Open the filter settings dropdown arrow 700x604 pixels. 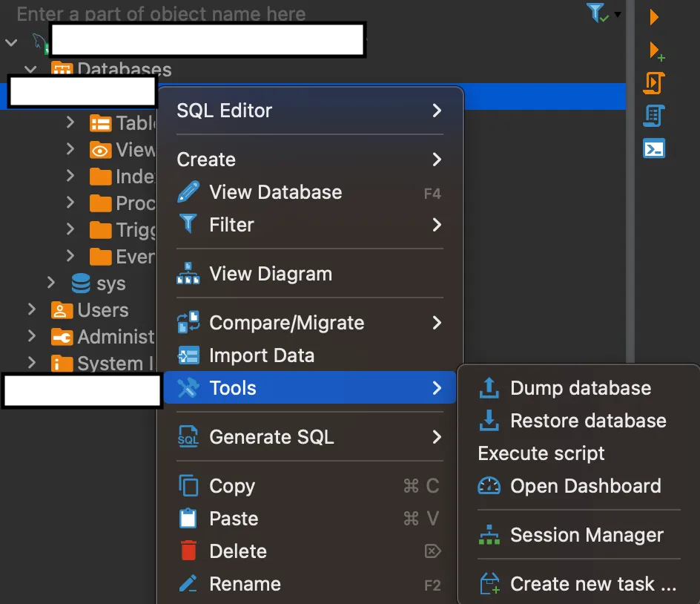tap(618, 14)
